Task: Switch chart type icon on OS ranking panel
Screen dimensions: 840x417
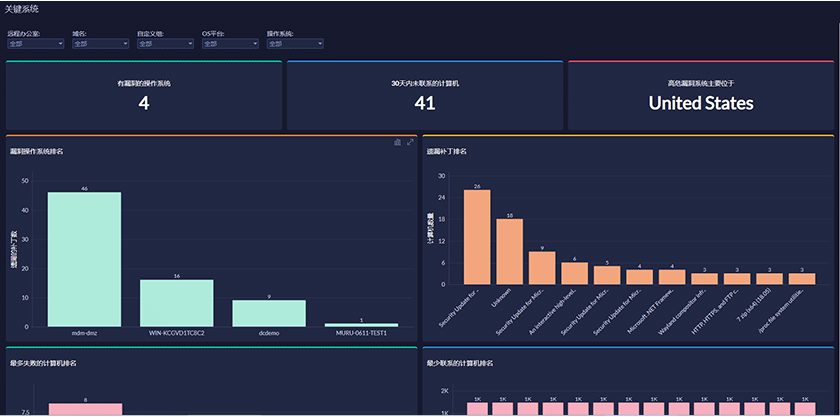Action: coord(398,142)
